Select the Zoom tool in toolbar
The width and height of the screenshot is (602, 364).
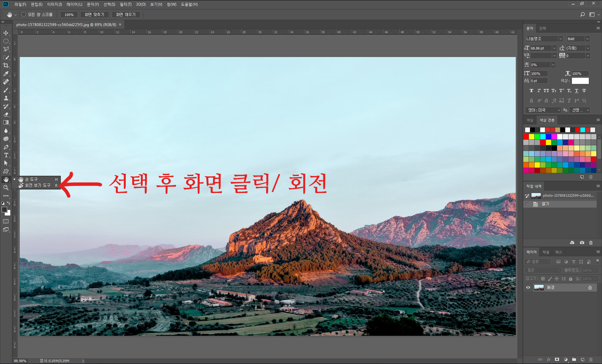pyautogui.click(x=6, y=188)
